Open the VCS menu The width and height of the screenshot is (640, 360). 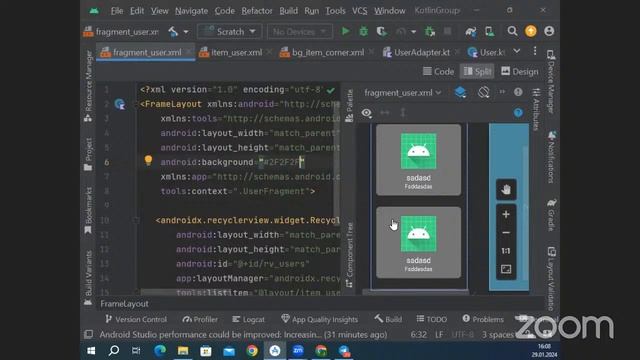click(359, 11)
